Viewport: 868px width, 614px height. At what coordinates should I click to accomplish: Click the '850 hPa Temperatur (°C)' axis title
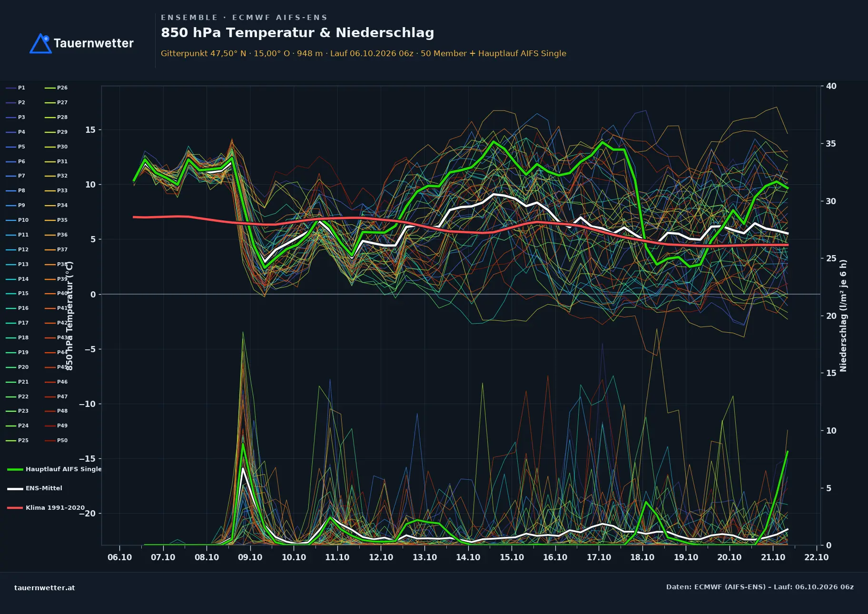pyautogui.click(x=69, y=316)
